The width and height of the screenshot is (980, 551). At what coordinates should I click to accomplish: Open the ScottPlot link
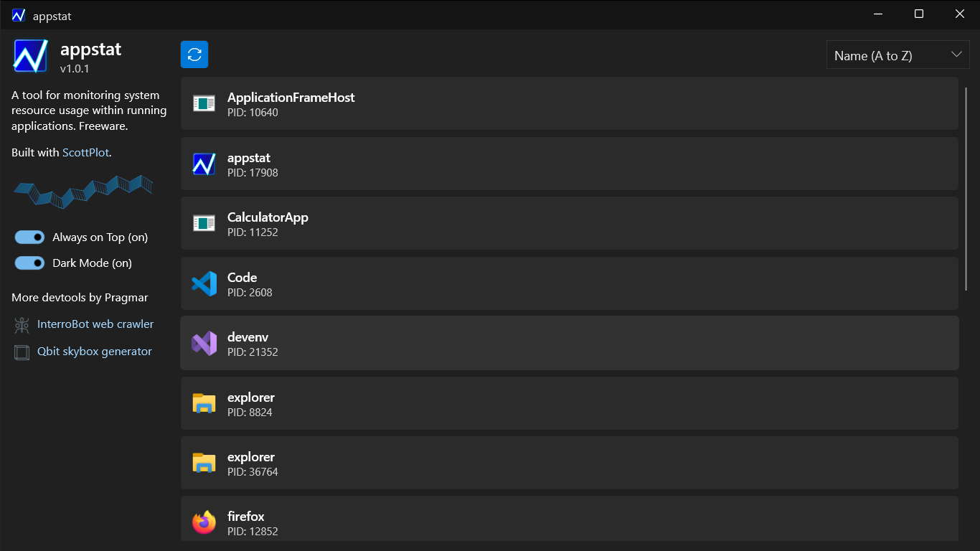85,152
